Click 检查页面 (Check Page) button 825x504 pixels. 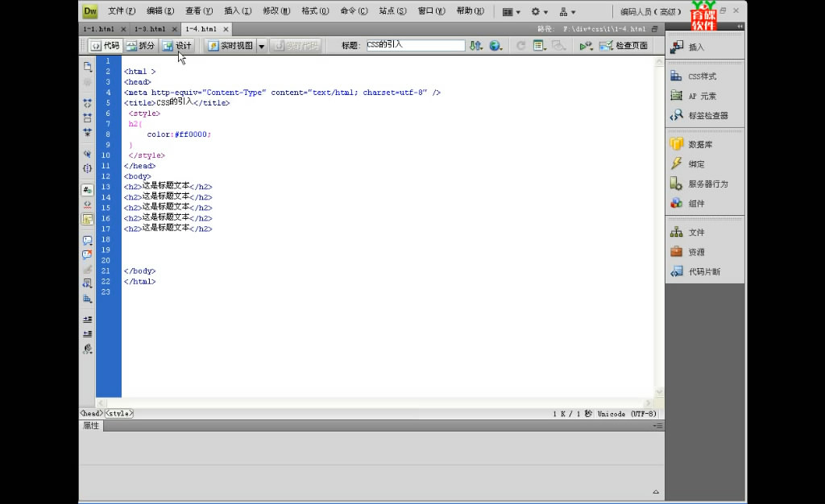(x=624, y=46)
